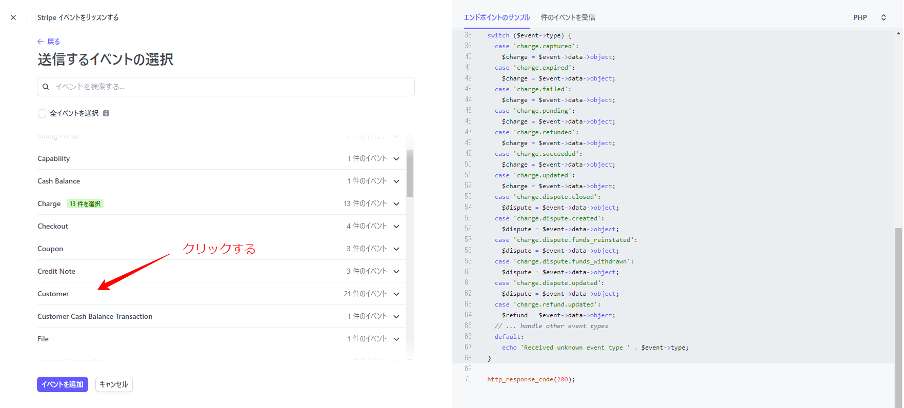Open the Coupon events chevron
Image resolution: width=904 pixels, height=408 pixels.
click(x=397, y=248)
